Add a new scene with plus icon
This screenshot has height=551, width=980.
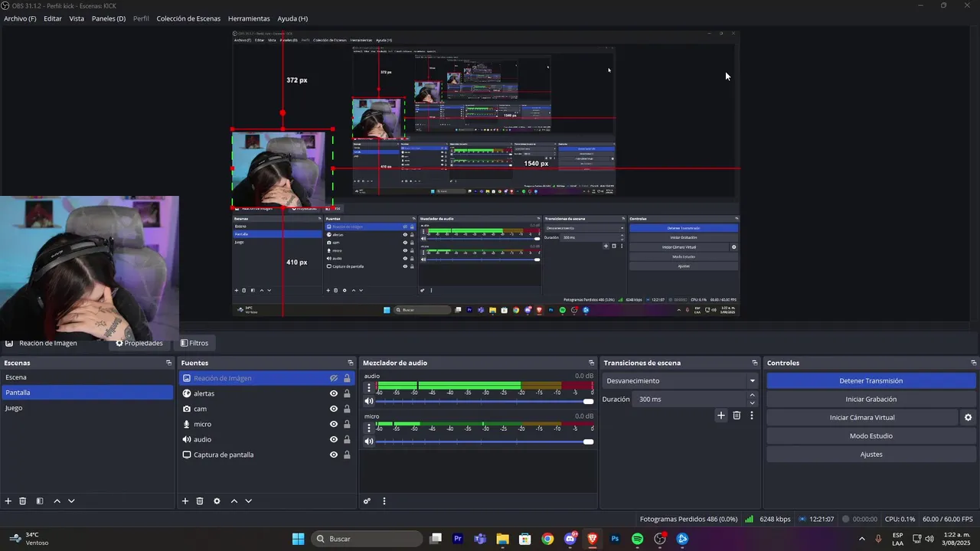[8, 501]
